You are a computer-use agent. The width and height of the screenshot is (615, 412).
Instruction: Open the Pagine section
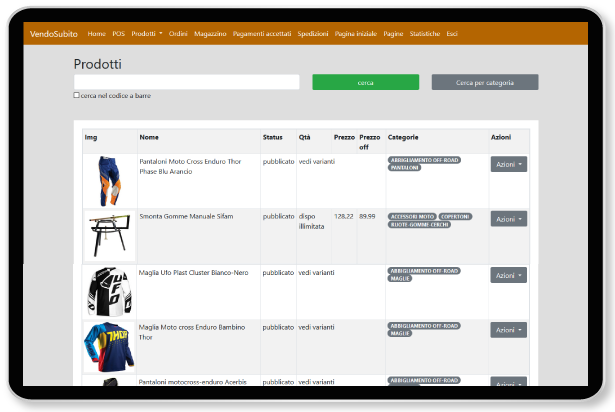pos(393,34)
